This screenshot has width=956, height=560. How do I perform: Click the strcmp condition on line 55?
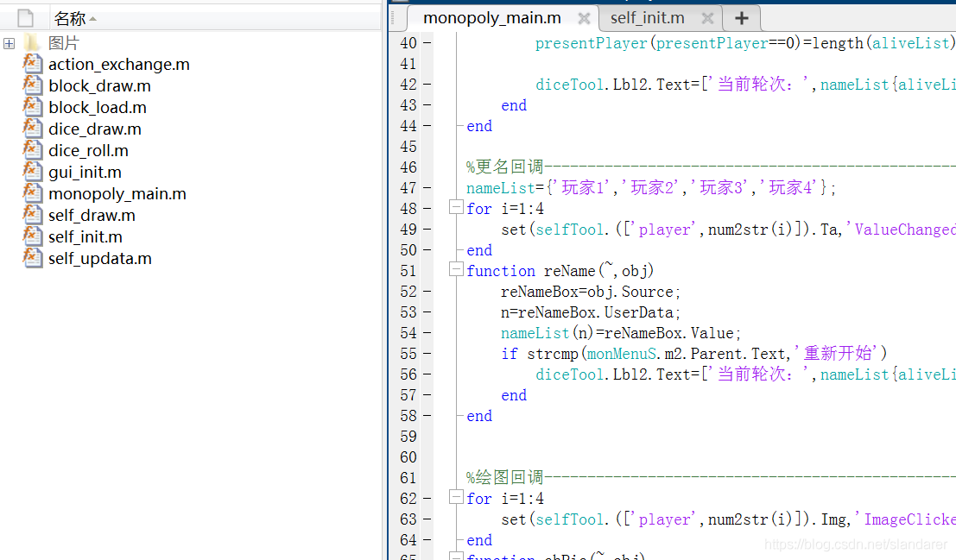click(693, 354)
